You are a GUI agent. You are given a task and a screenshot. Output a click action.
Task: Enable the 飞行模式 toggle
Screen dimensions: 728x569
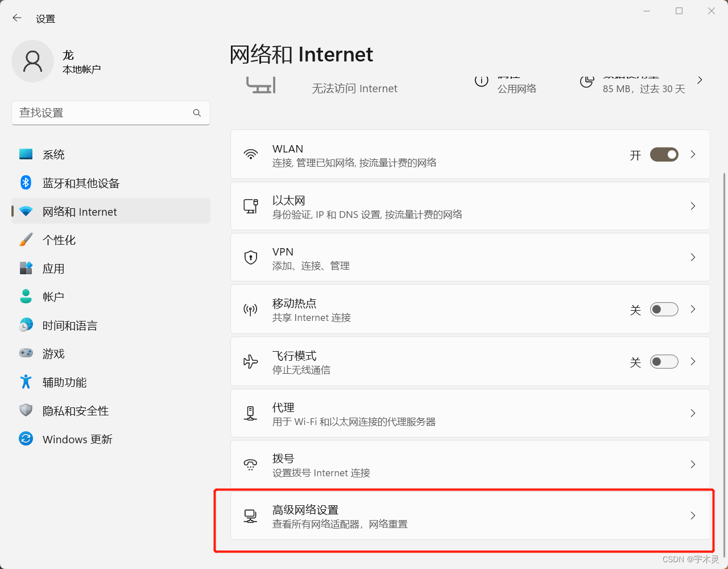664,362
